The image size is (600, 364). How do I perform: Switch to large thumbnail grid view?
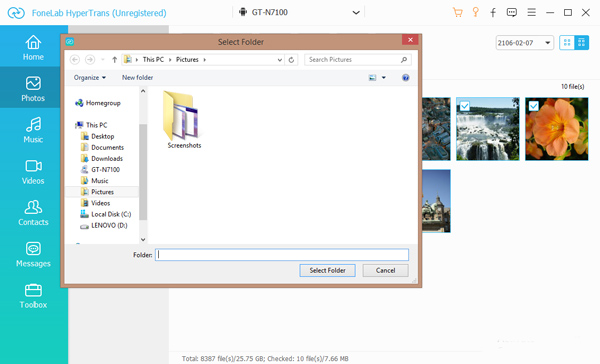(567, 42)
